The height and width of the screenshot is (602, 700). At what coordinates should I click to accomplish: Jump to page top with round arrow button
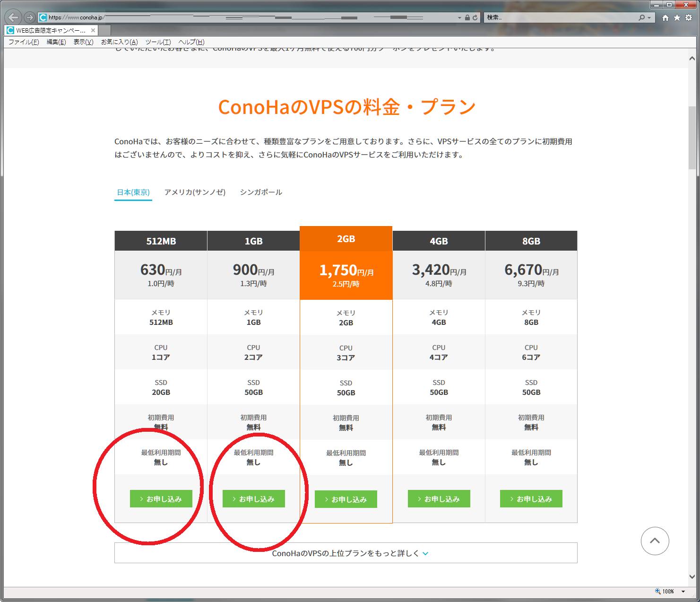click(x=655, y=541)
